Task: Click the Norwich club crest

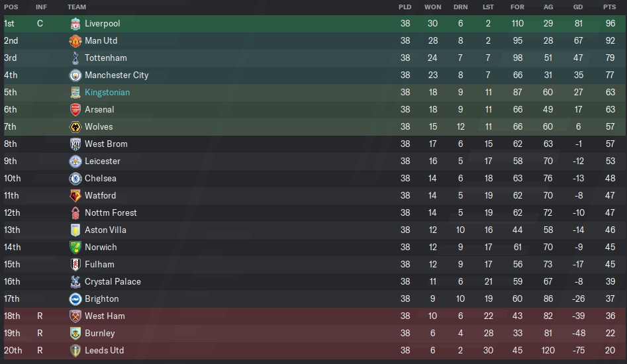Action: tap(75, 248)
